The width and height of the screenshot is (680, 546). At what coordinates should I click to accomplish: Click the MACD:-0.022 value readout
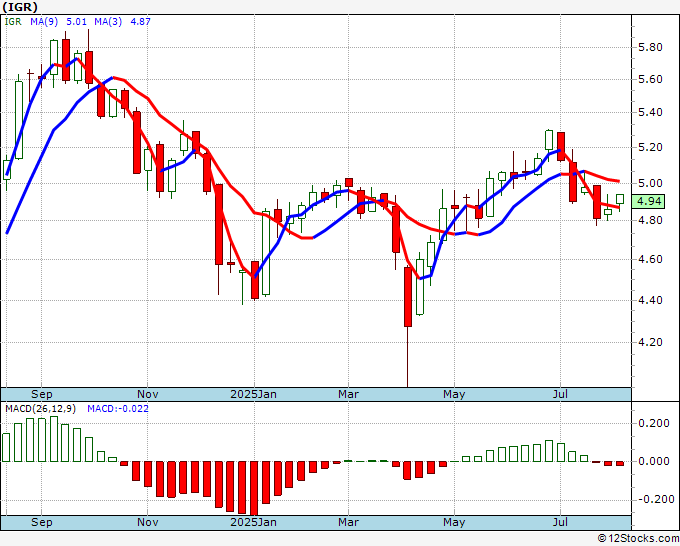118,409
